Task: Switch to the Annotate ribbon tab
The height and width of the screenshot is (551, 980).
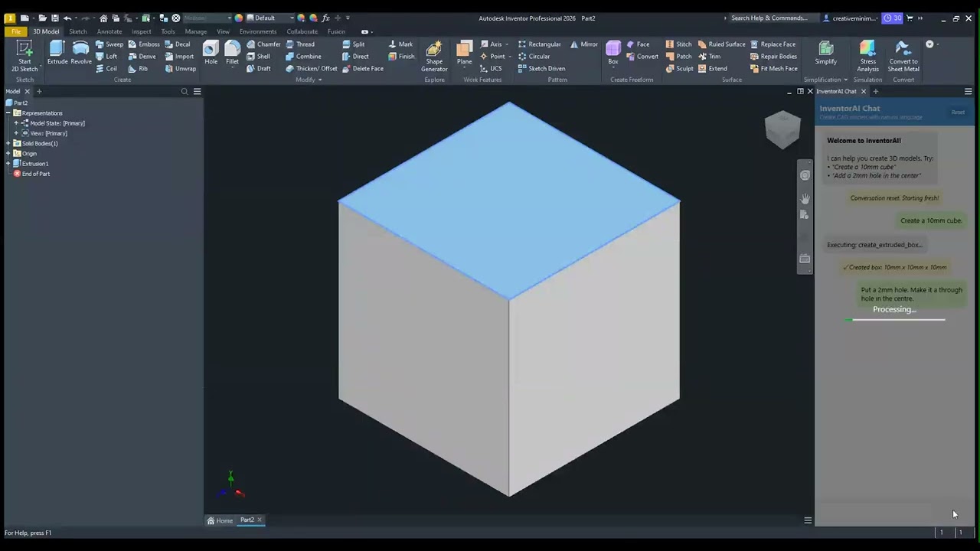Action: tap(109, 32)
